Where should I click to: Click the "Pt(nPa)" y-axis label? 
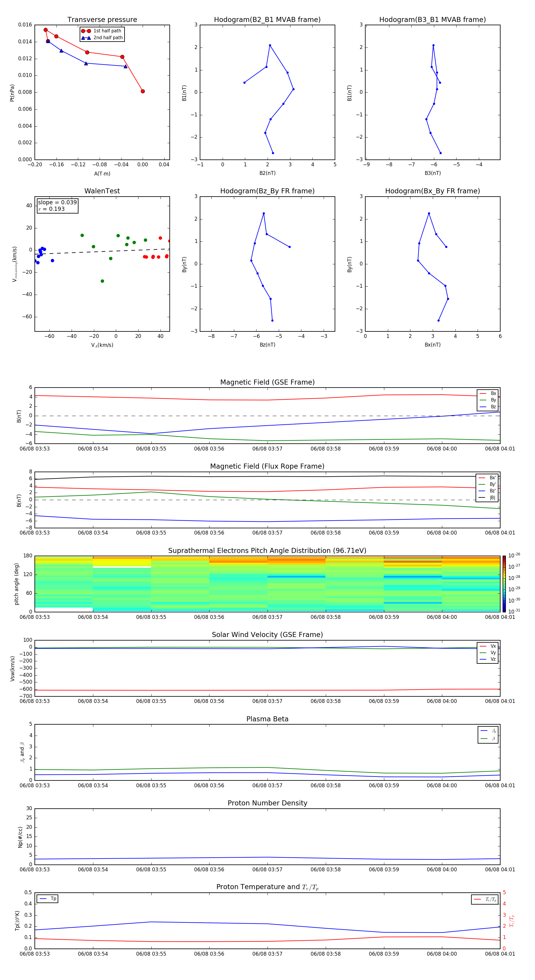pos(12,92)
